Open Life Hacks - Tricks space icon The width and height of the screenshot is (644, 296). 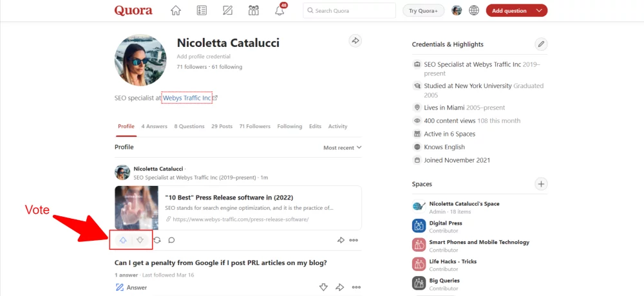(x=419, y=264)
